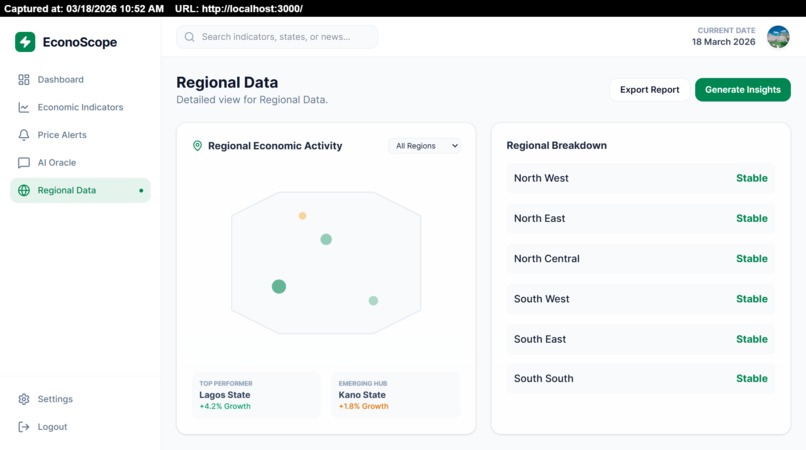This screenshot has width=806, height=450.
Task: Click the largest dark green map dot
Action: pos(279,286)
